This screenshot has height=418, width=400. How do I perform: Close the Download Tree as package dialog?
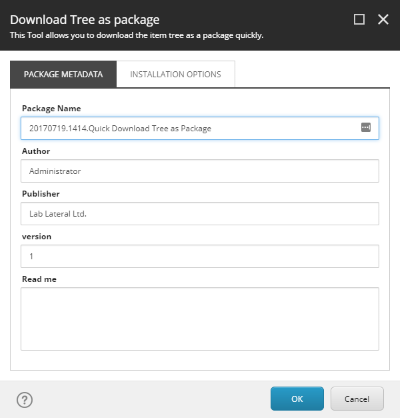(383, 19)
